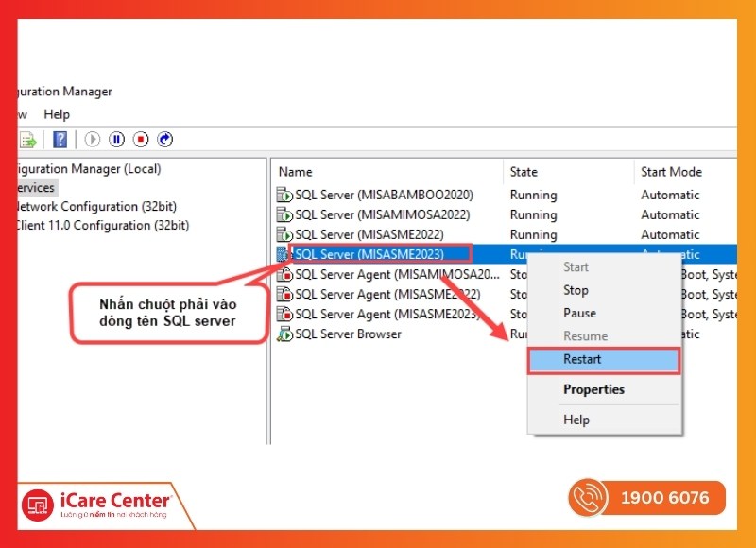Click the SQL Server Agent (MISASME2022) icon
Viewport: 756px width, 548px height.
pos(284,294)
